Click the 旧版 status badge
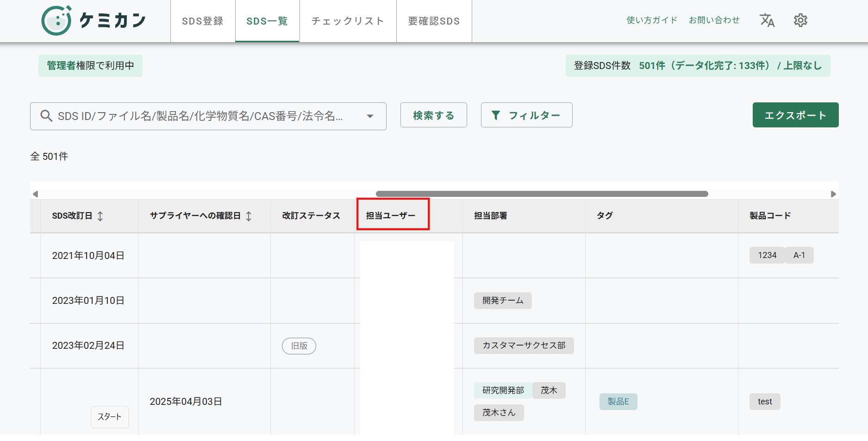Image resolution: width=868 pixels, height=441 pixels. pos(299,346)
